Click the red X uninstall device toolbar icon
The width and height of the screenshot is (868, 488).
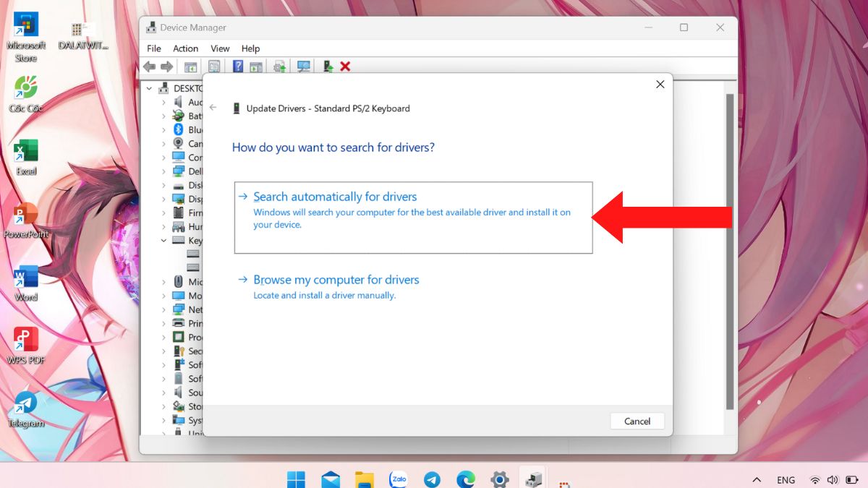tap(345, 67)
